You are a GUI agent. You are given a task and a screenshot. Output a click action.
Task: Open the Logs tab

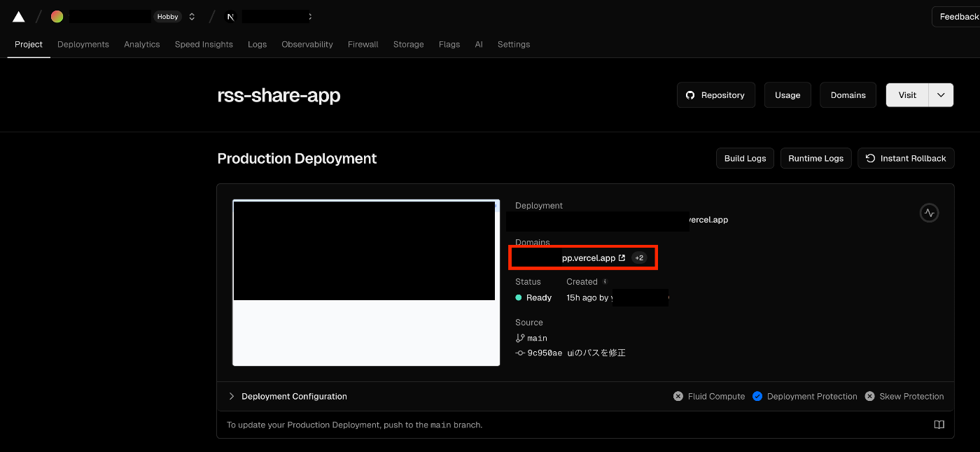(257, 44)
